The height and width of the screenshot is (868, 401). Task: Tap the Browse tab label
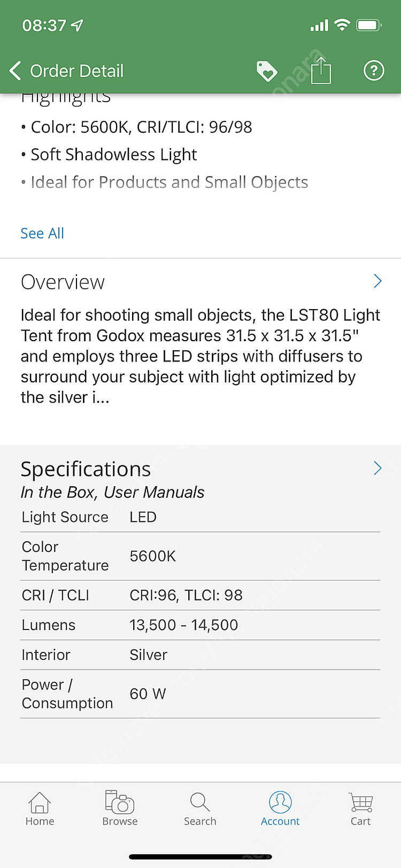coord(120,821)
